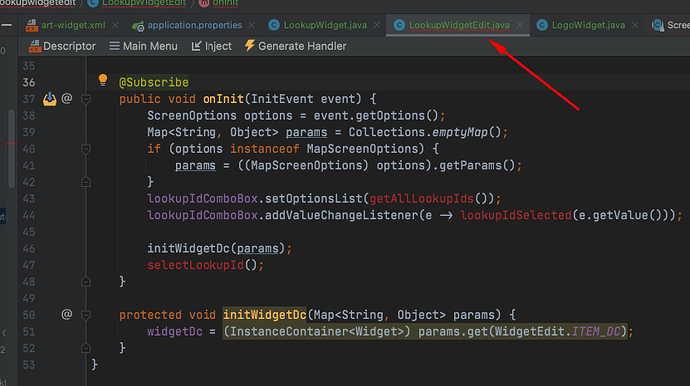Viewport: 690px width, 386px height.
Task: Click the @ annotation gutter icon on line 37
Action: [67, 98]
